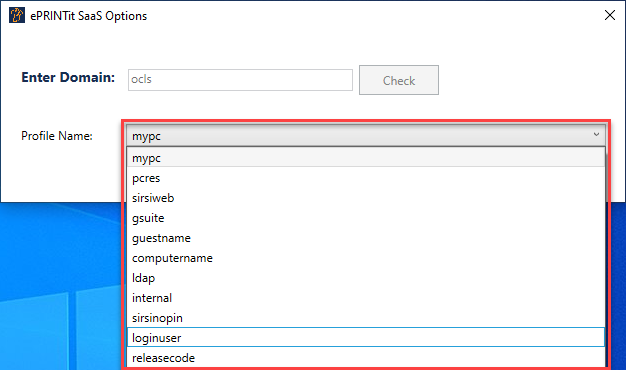The height and width of the screenshot is (370, 626).
Task: Pick the gsuite profile entry
Action: click(366, 218)
